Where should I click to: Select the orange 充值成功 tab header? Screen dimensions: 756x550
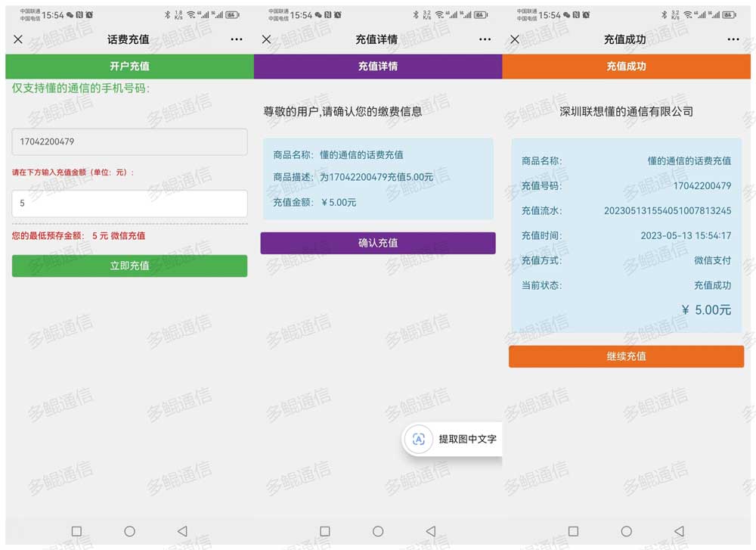[x=626, y=66]
